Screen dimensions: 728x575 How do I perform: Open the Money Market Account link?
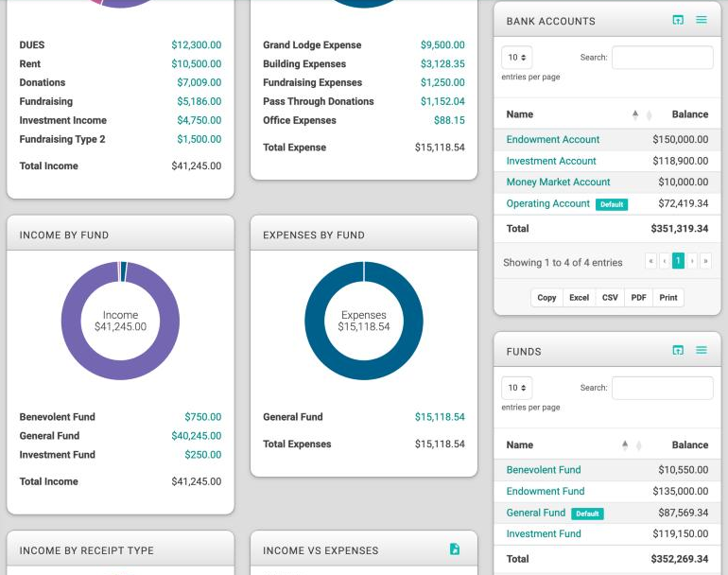coord(558,183)
